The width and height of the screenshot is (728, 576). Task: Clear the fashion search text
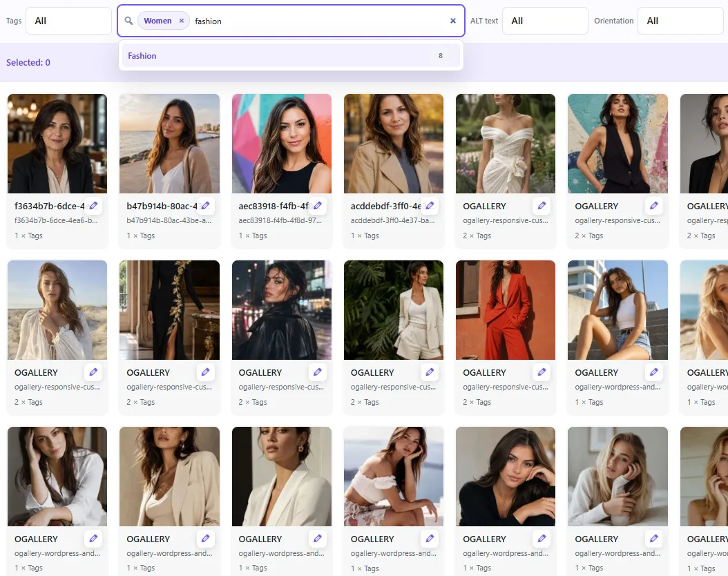click(452, 21)
